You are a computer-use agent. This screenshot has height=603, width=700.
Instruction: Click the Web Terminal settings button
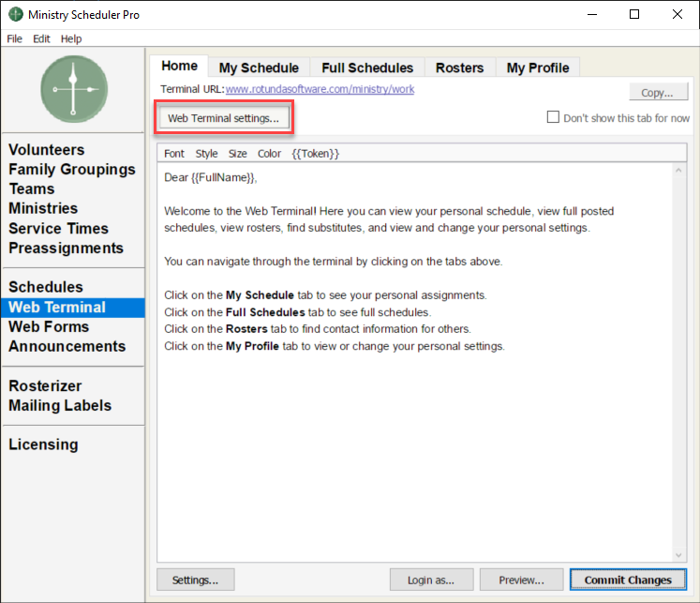point(223,118)
